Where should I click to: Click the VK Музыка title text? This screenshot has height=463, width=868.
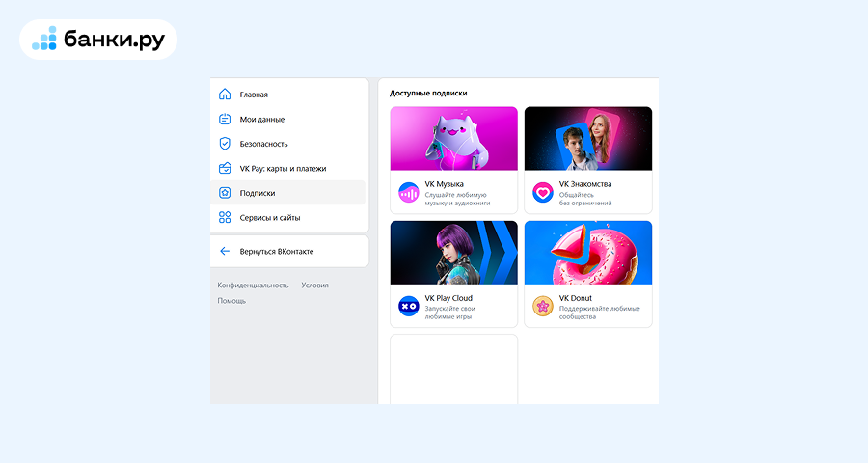pyautogui.click(x=444, y=184)
